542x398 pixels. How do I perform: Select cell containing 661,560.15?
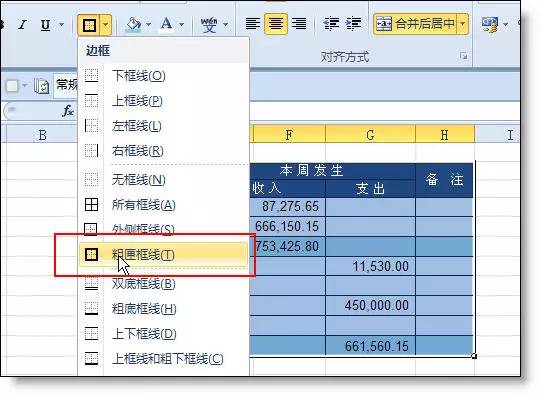tap(370, 346)
